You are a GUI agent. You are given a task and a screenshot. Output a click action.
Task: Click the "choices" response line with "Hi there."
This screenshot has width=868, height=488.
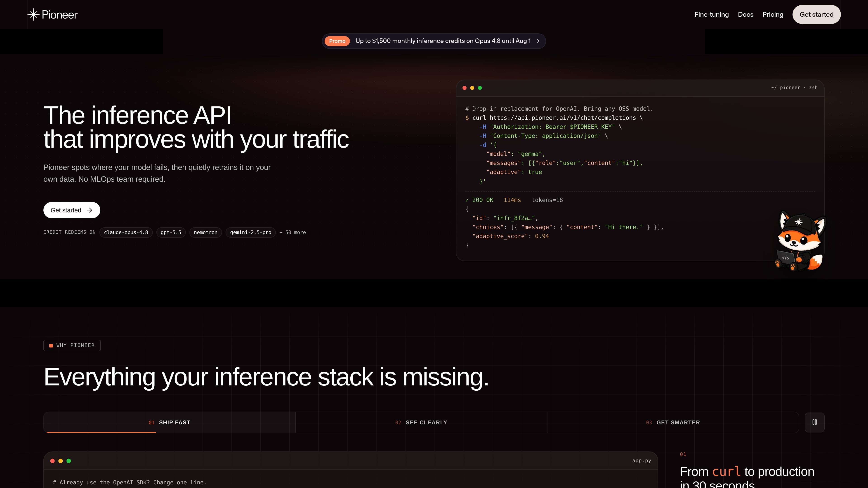(568, 227)
